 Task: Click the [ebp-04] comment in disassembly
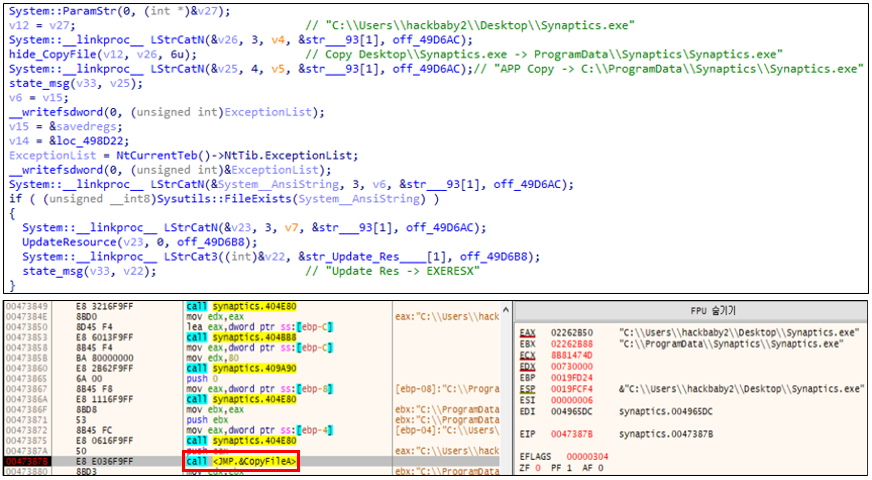point(447,430)
